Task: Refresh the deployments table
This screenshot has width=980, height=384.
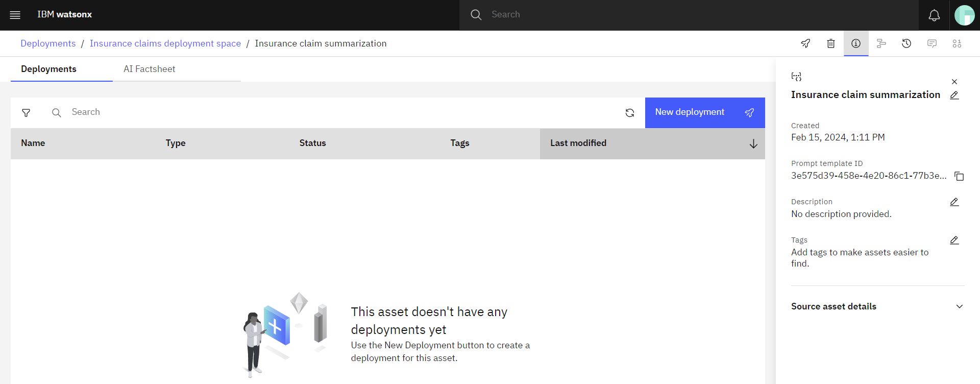Action: point(630,113)
